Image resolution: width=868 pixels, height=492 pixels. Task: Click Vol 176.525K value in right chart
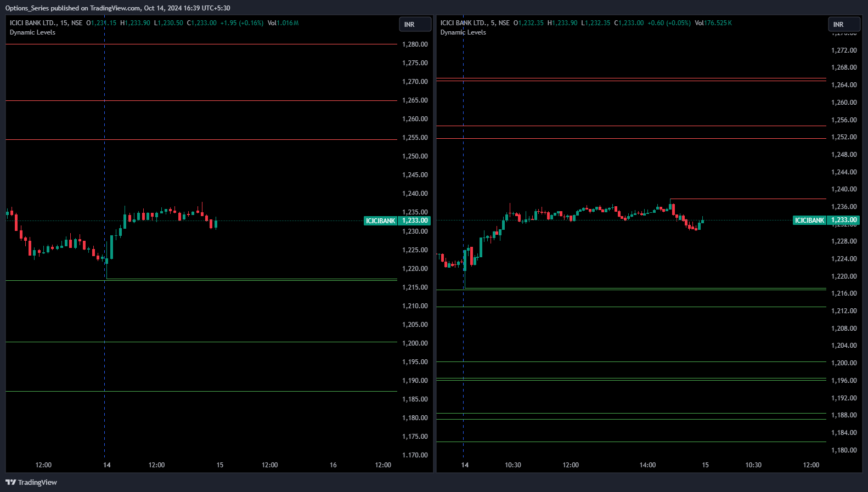click(x=713, y=23)
